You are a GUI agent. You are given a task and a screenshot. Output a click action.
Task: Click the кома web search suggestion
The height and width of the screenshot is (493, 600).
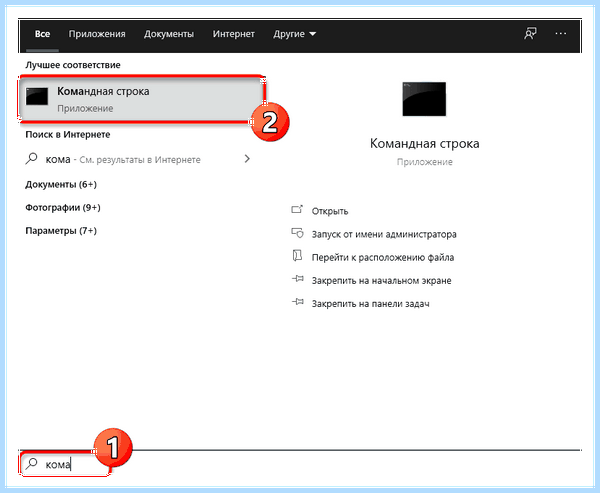tap(138, 159)
